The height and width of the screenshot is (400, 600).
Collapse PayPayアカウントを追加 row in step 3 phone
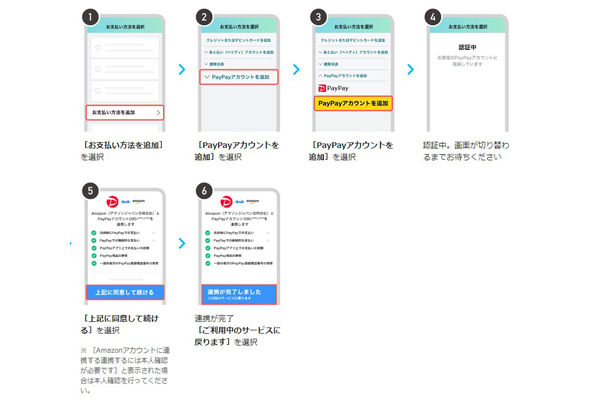coord(343,76)
